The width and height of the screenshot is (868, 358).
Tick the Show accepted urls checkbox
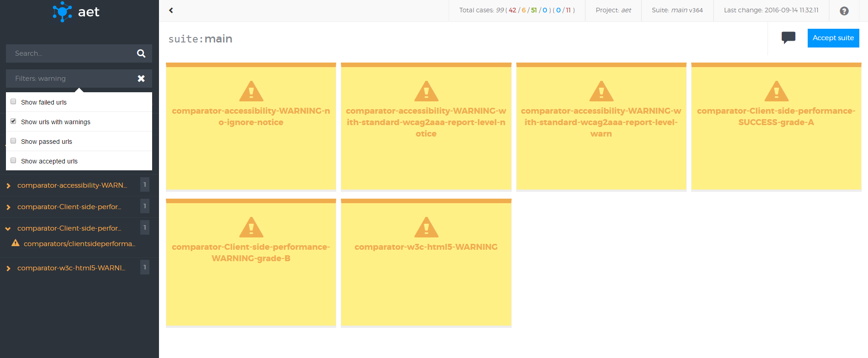[13, 161]
